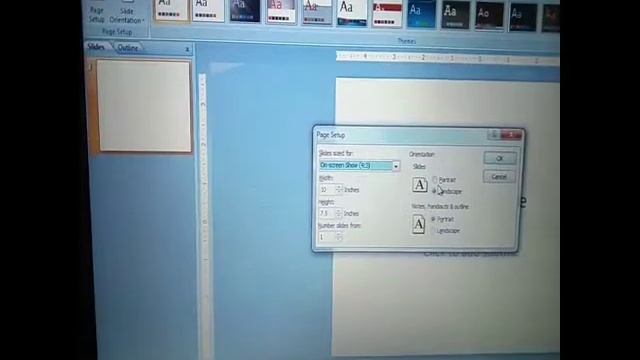Click the Height stepper arrows
This screenshot has height=360, width=640.
[338, 213]
